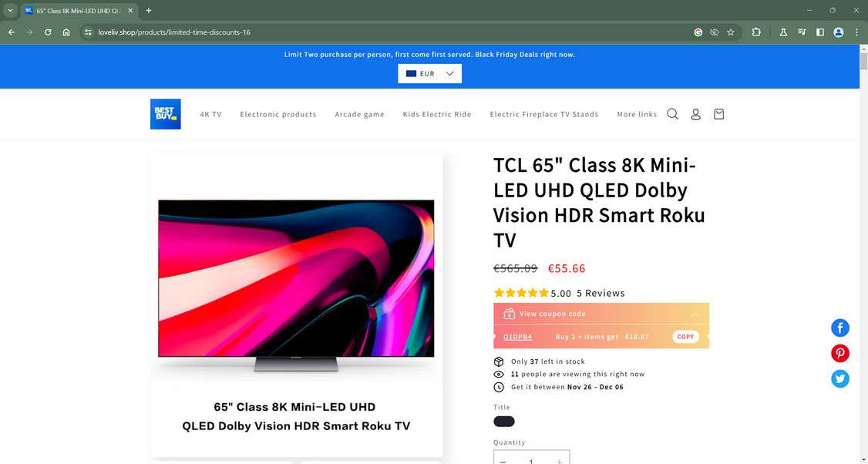Bookmark this page with the star icon
Viewport: 868px width, 464px height.
pos(731,32)
